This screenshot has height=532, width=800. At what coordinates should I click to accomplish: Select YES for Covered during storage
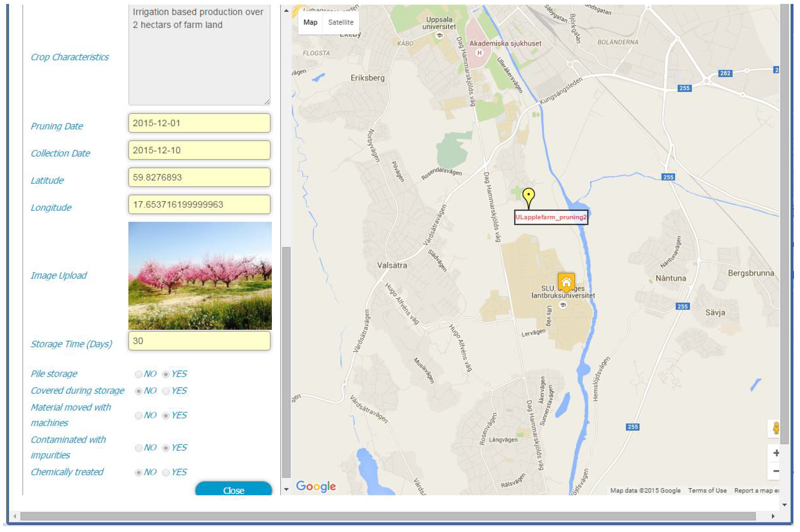point(166,391)
